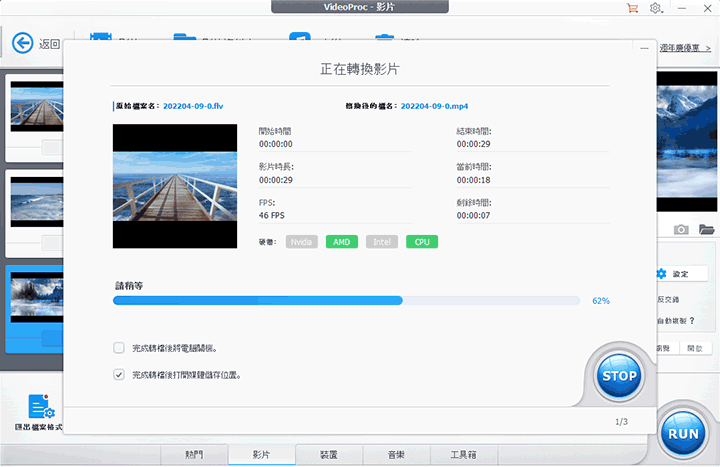Uncheck open output folder after conversion
The height and width of the screenshot is (467, 720).
pyautogui.click(x=119, y=375)
